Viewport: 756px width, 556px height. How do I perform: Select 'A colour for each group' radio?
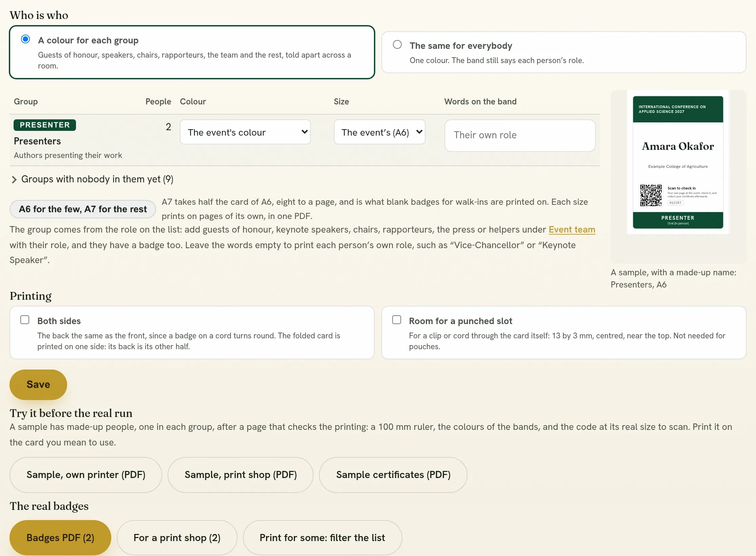(x=25, y=39)
